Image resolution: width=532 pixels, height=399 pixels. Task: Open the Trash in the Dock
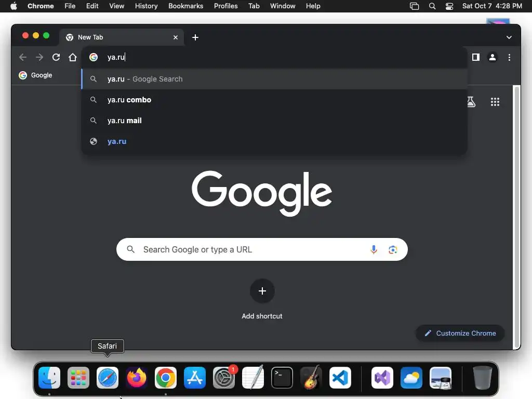point(483,378)
